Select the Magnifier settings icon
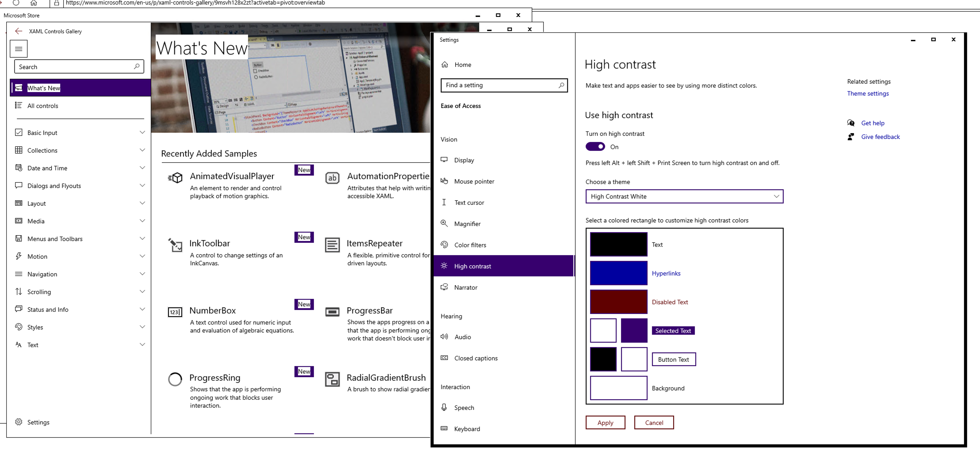 [x=444, y=224]
